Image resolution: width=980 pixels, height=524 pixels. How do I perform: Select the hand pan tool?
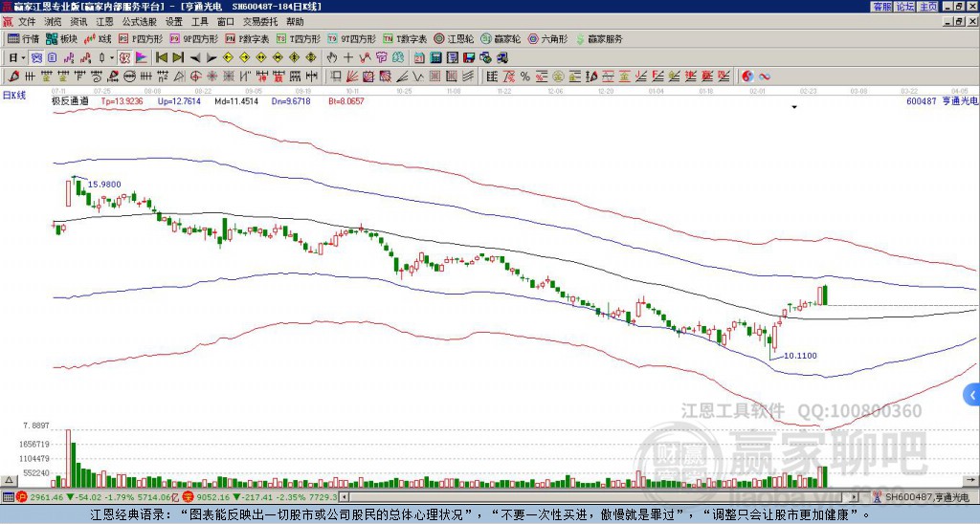[332, 58]
